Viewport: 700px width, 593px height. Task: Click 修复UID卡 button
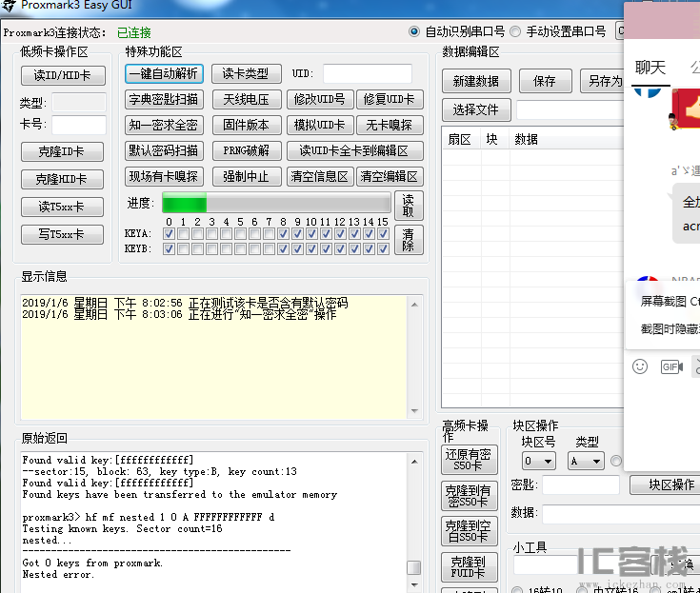pyautogui.click(x=390, y=99)
